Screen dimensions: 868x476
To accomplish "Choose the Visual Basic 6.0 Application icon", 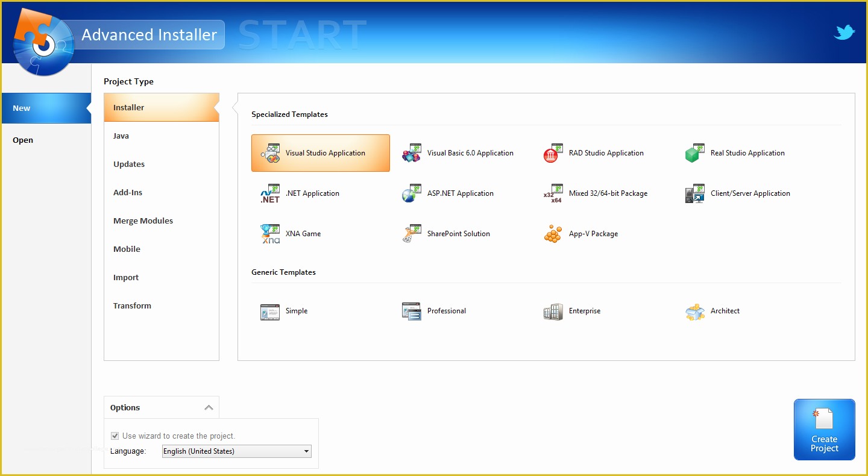I will point(412,153).
